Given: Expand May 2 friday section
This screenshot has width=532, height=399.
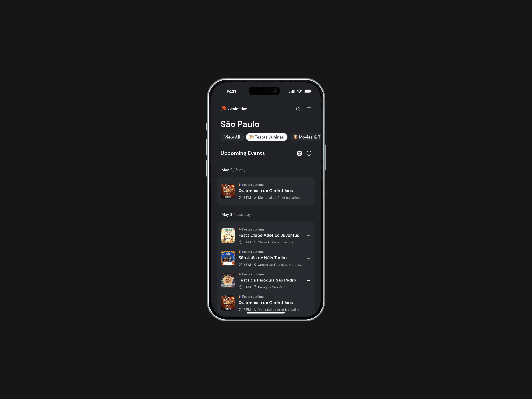Looking at the screenshot, I should [234, 169].
